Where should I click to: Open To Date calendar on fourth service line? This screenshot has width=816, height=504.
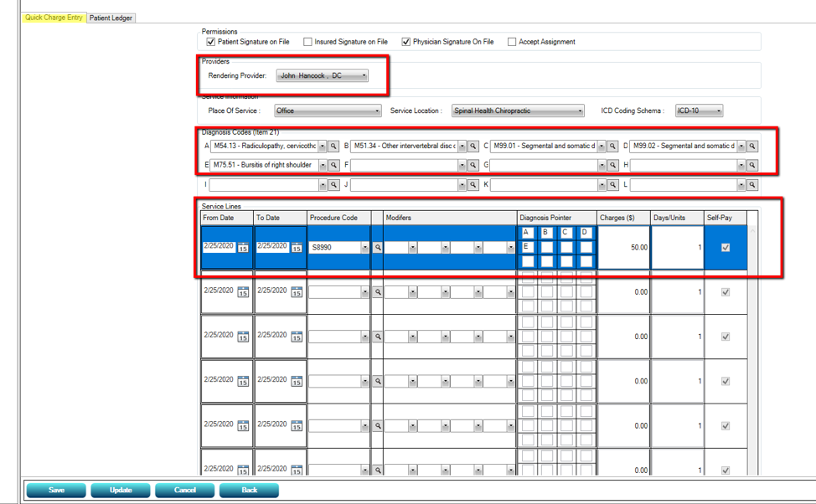coord(297,382)
